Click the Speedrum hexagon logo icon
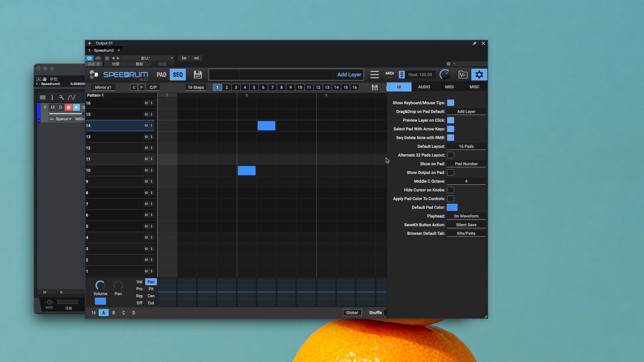 pos(94,74)
